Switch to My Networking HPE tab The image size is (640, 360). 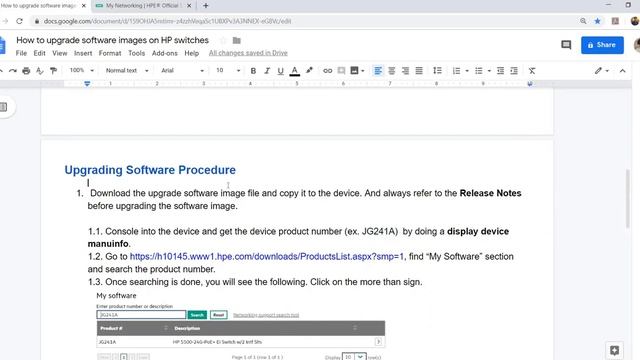coord(142,6)
